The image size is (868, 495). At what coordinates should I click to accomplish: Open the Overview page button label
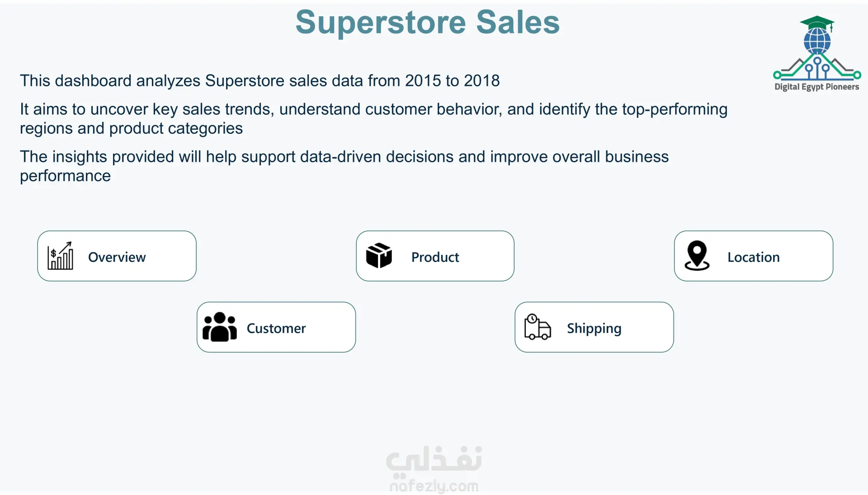point(117,257)
